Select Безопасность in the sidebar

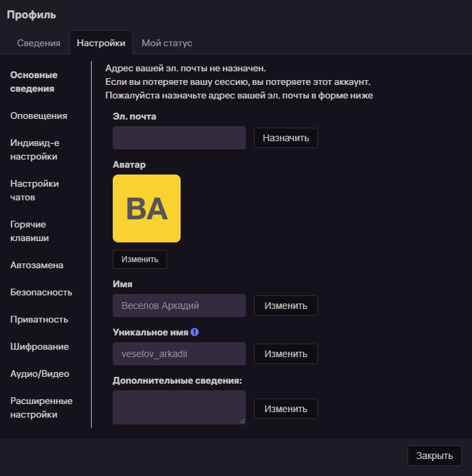coord(41,292)
